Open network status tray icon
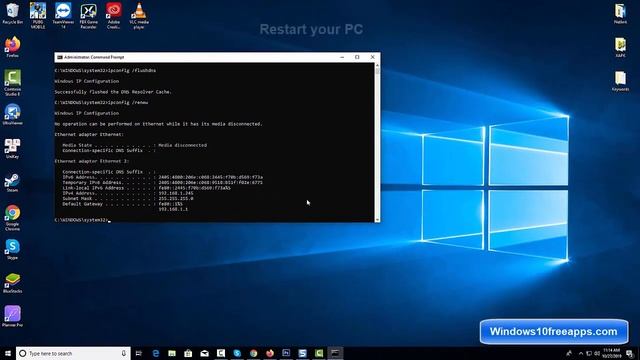 (589, 353)
